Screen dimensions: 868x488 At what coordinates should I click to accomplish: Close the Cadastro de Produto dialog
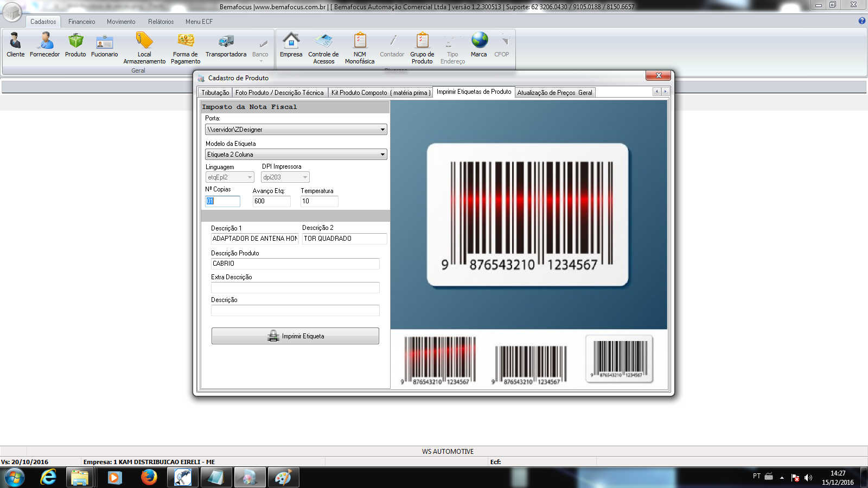pos(658,75)
